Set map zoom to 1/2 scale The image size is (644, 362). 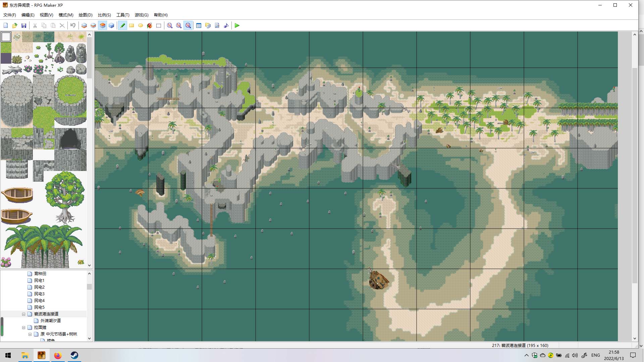coord(179,25)
